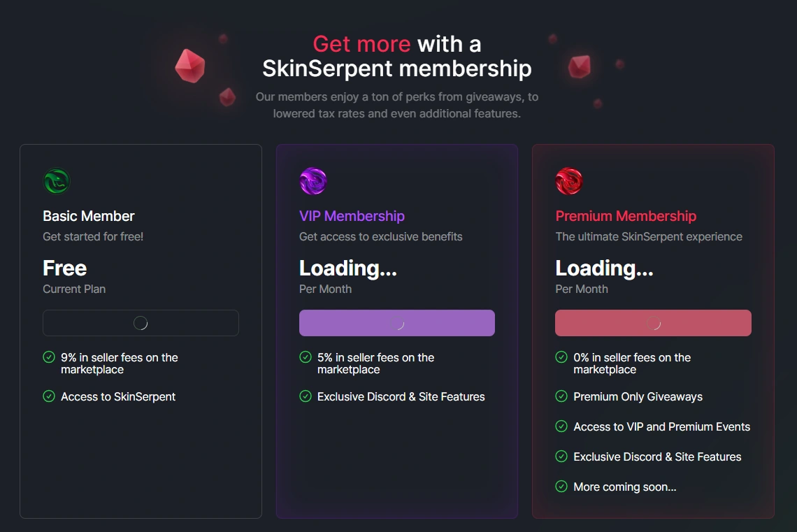Click the checkmark beside Premium Only Giveaways
Image resolution: width=797 pixels, height=532 pixels.
coord(561,396)
